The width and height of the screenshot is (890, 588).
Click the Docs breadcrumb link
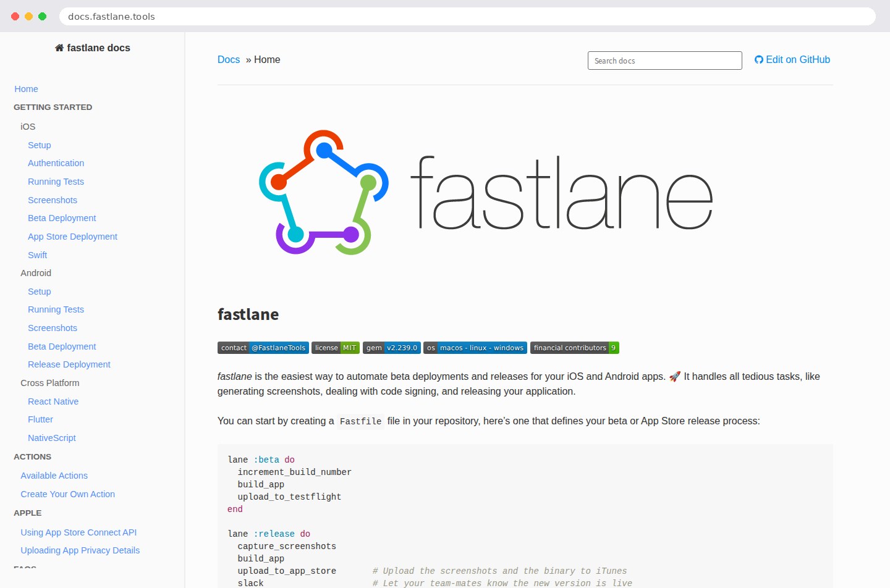(229, 59)
